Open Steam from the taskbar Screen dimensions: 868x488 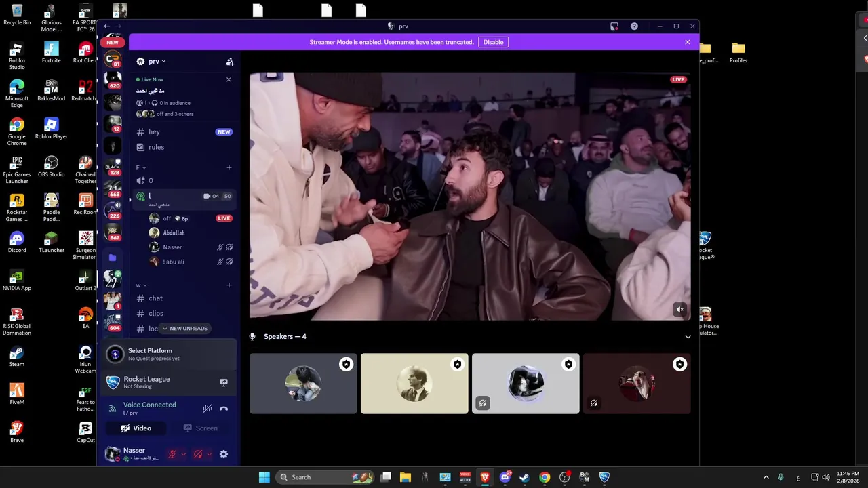524,477
